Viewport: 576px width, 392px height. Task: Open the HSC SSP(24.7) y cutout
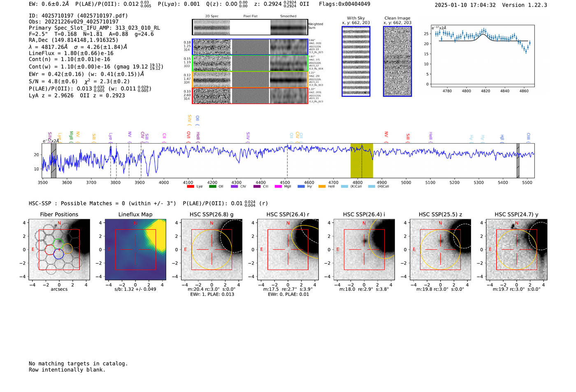516,250
